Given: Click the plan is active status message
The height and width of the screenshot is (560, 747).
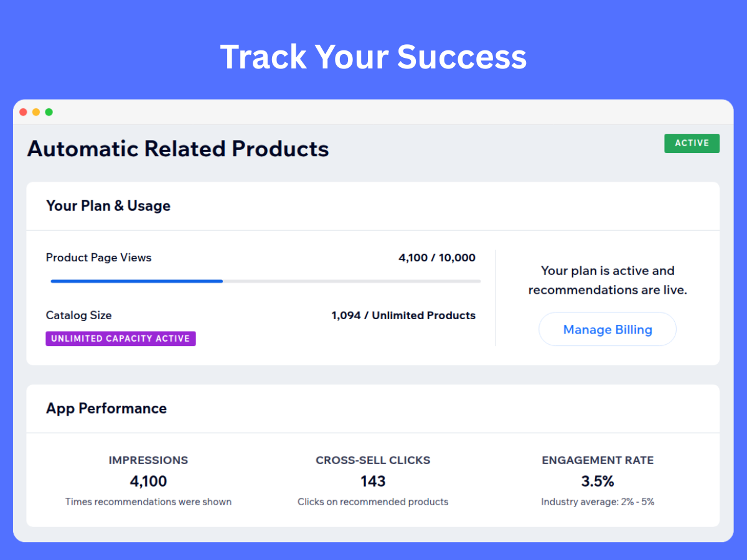Looking at the screenshot, I should tap(608, 280).
